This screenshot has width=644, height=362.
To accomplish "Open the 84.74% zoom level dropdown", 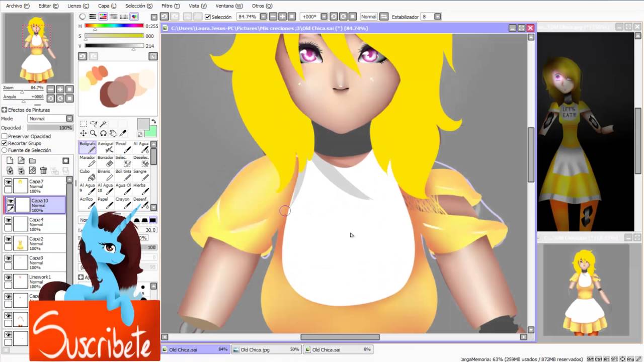I will 263,17.
